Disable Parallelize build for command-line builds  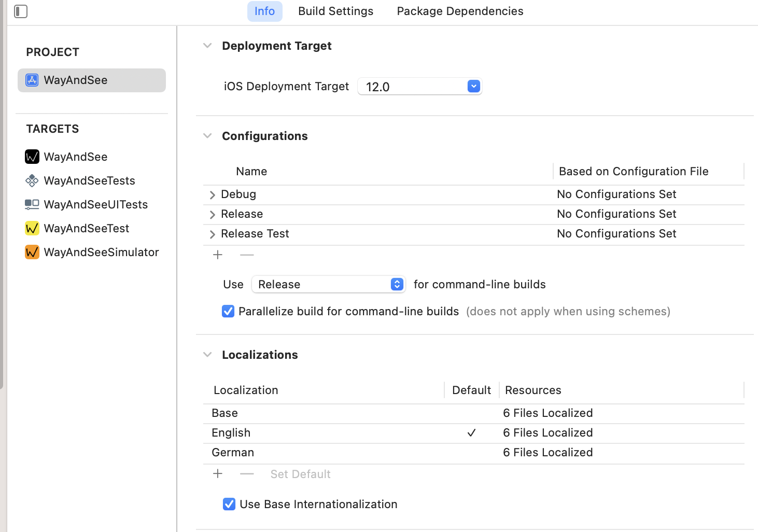228,311
